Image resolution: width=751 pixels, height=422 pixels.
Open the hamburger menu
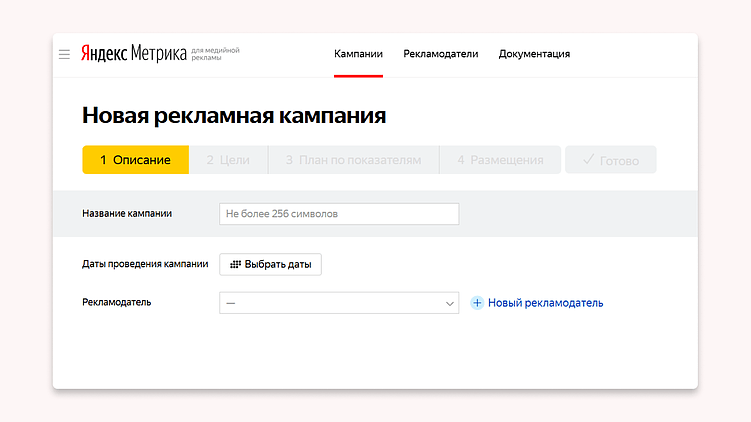[x=64, y=54]
